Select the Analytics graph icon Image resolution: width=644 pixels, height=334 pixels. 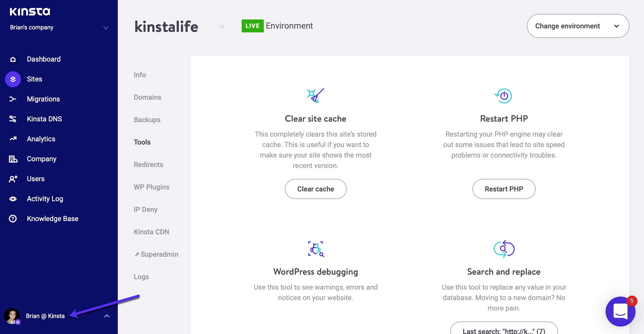[x=12, y=139]
